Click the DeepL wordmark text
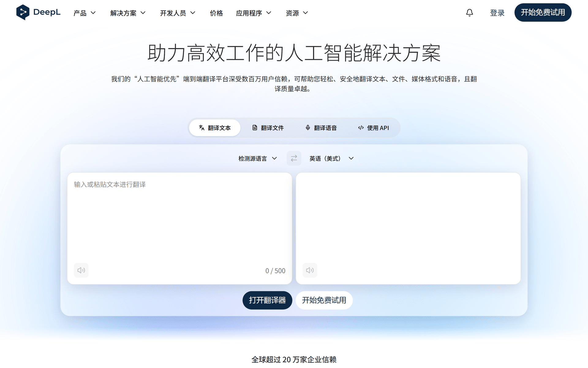The image size is (588, 368). (47, 12)
